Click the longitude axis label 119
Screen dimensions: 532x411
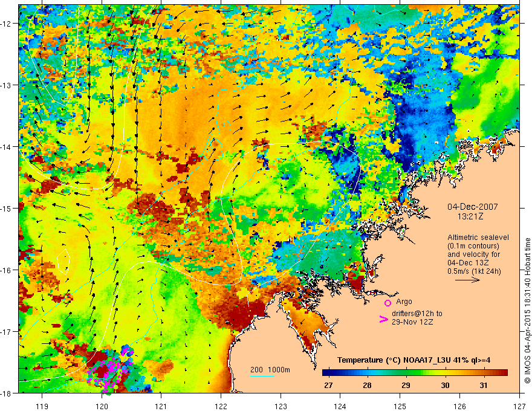tap(42, 406)
